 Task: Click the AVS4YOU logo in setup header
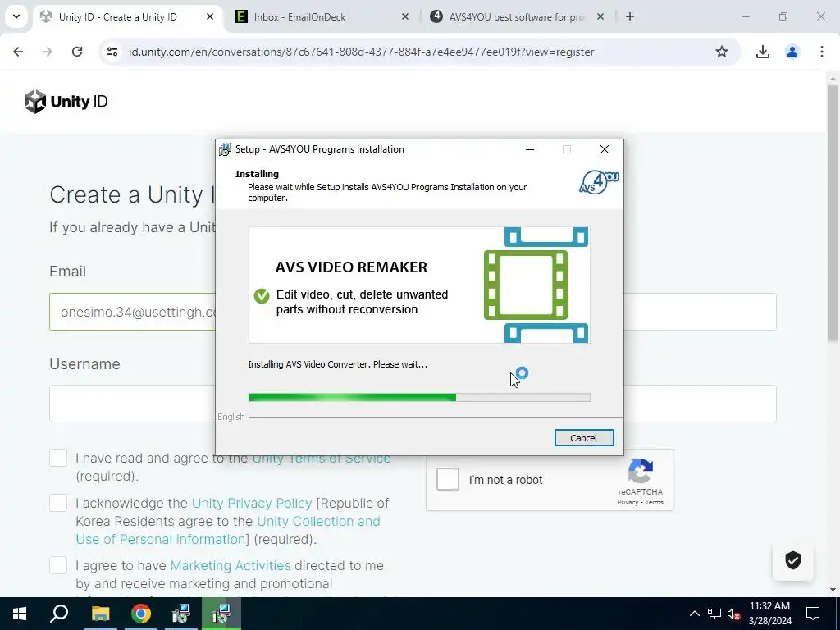[x=600, y=182]
